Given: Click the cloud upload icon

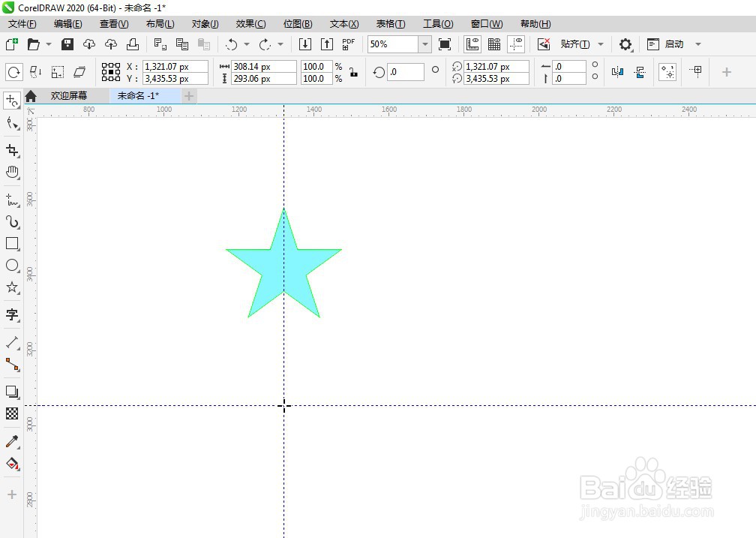Looking at the screenshot, I should coord(111,44).
